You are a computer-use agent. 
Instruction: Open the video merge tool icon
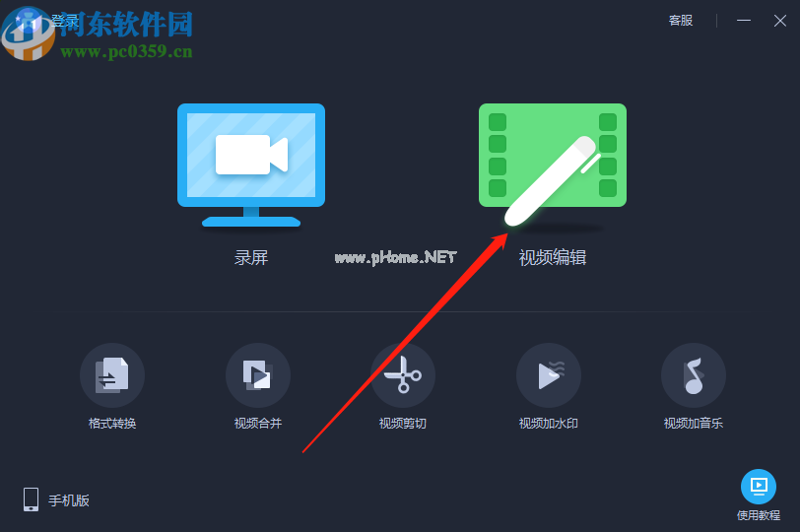click(258, 375)
